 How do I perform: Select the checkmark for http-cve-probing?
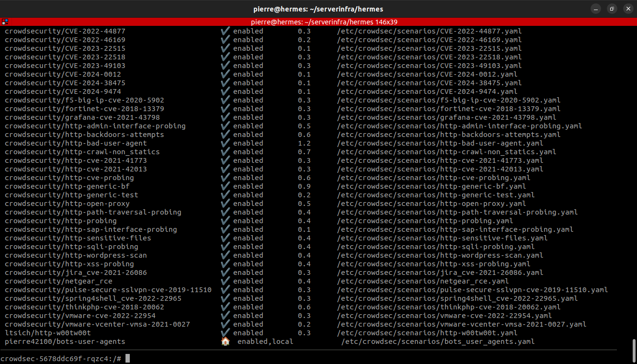pyautogui.click(x=225, y=178)
